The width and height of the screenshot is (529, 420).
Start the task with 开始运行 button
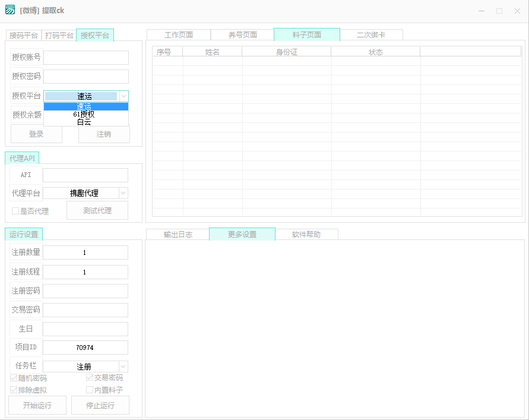(x=37, y=406)
